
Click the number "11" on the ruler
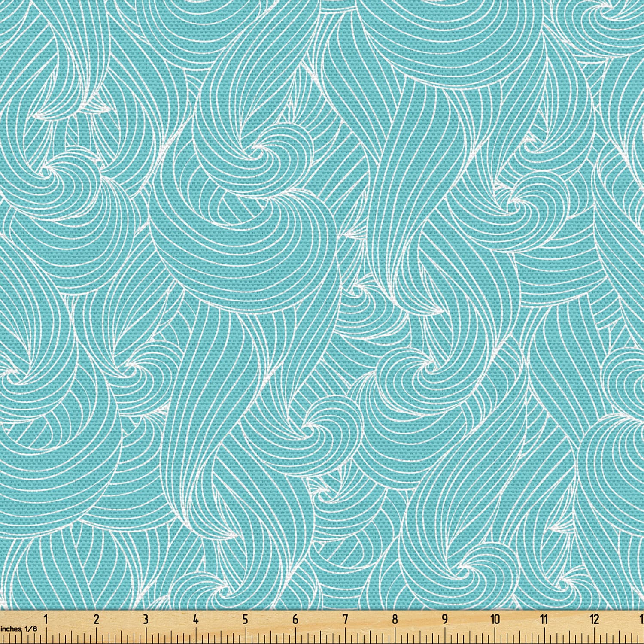pos(544,619)
